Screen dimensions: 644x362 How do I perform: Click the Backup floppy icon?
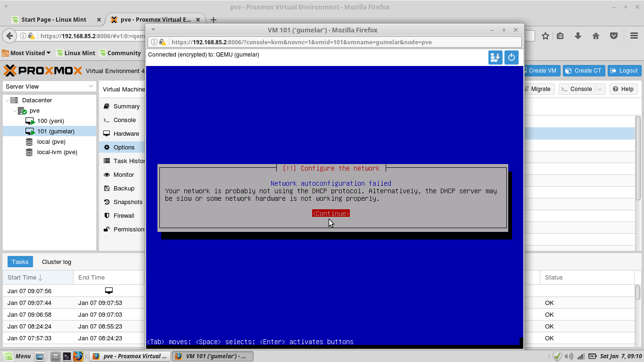pyautogui.click(x=107, y=189)
